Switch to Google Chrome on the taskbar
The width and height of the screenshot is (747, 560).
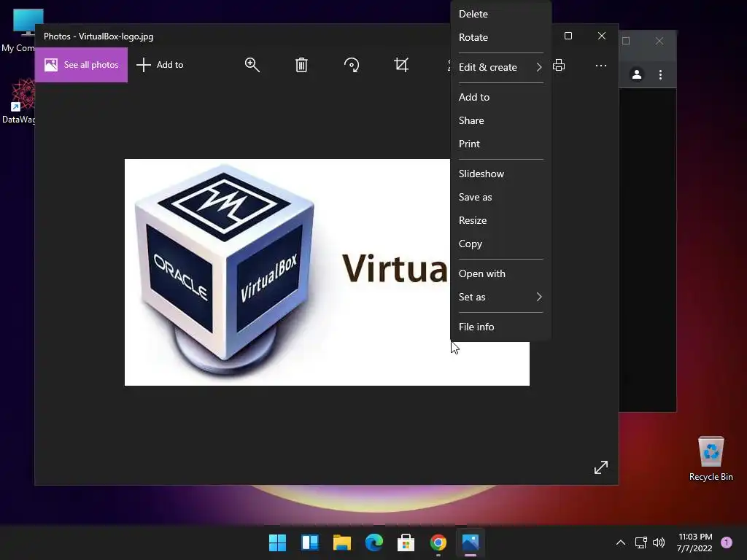pos(438,542)
